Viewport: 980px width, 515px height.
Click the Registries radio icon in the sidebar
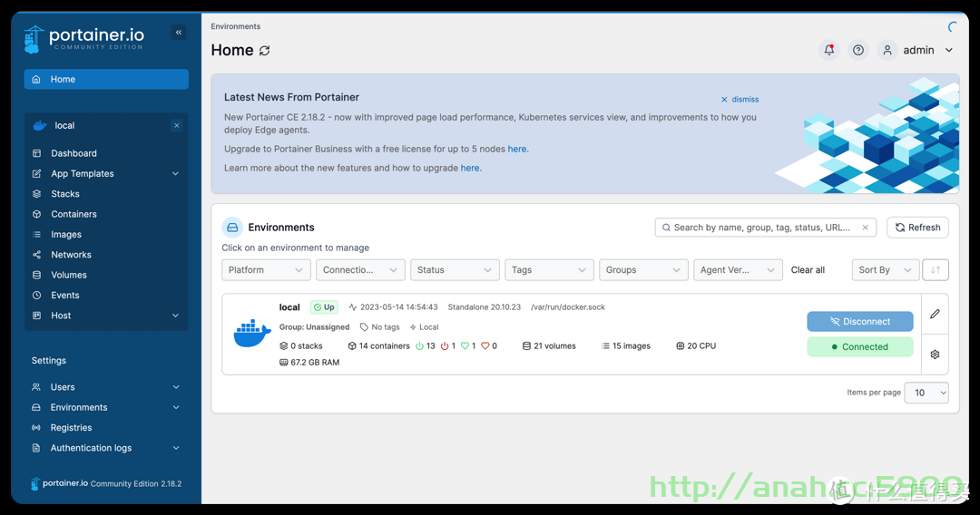pos(36,428)
